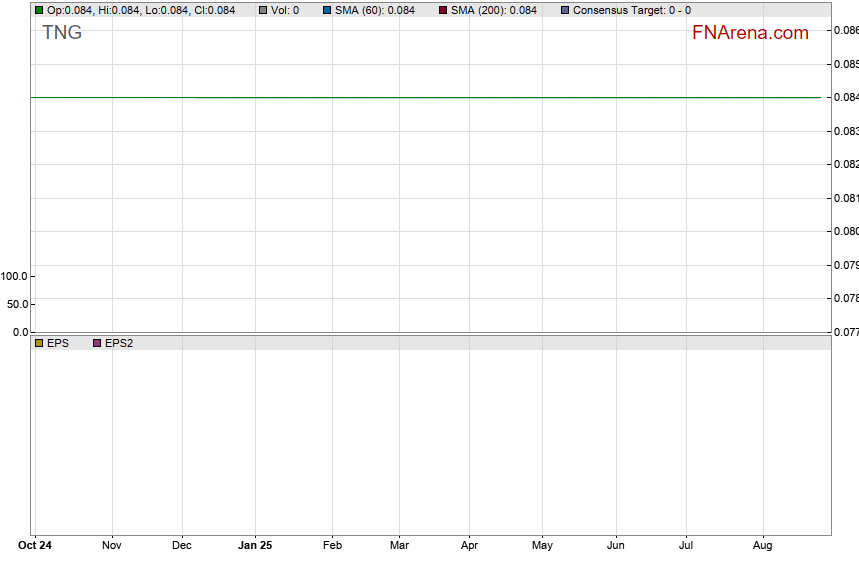Open the FNArena.com watermark link
This screenshot has height=566, width=859.
click(x=750, y=33)
